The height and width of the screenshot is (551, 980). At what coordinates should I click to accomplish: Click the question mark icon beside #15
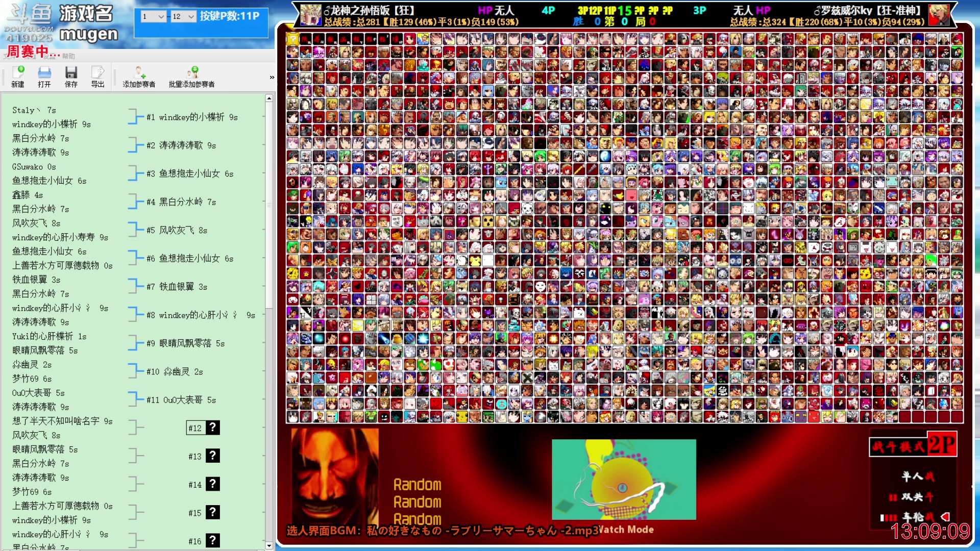pyautogui.click(x=213, y=512)
